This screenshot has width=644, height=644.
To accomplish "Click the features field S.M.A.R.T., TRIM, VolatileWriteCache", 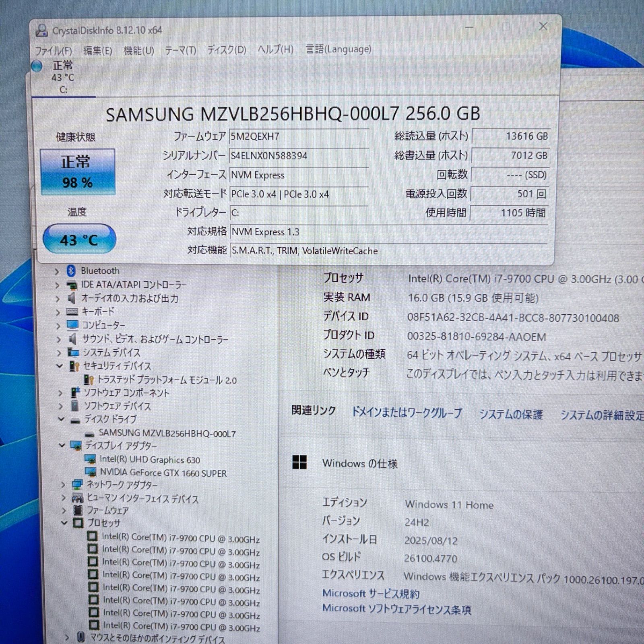I will click(389, 251).
